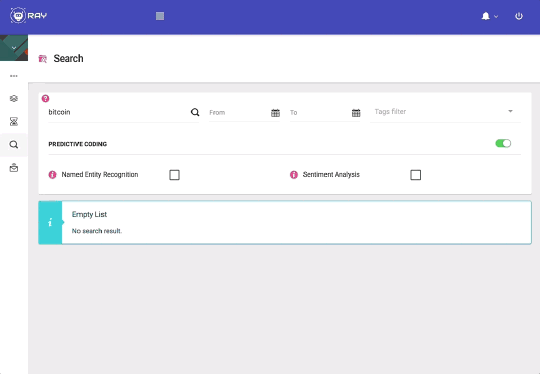
Task: Expand the Tags filter dropdown
Action: [510, 111]
